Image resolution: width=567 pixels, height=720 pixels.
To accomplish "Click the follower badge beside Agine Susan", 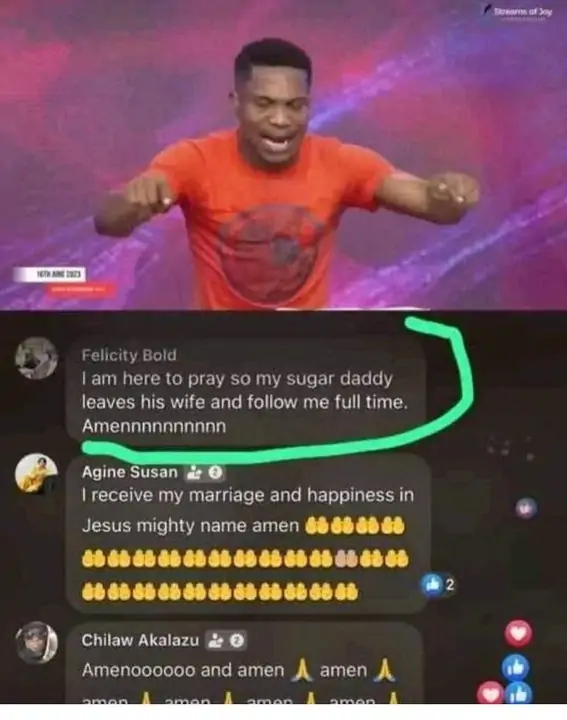I will tap(204, 472).
